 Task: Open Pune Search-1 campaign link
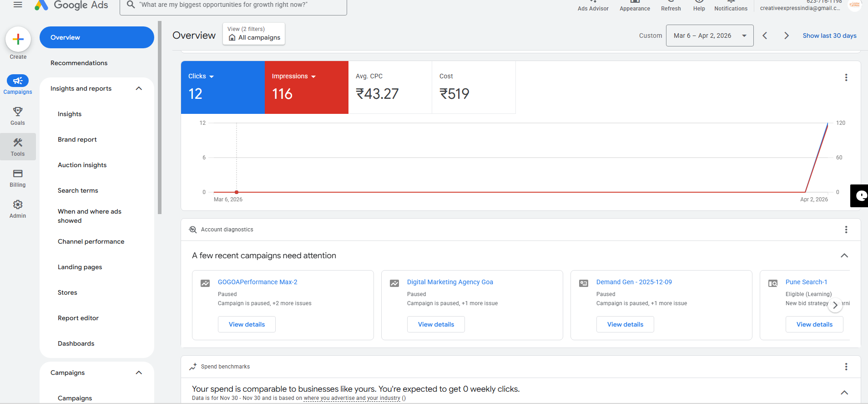point(806,282)
